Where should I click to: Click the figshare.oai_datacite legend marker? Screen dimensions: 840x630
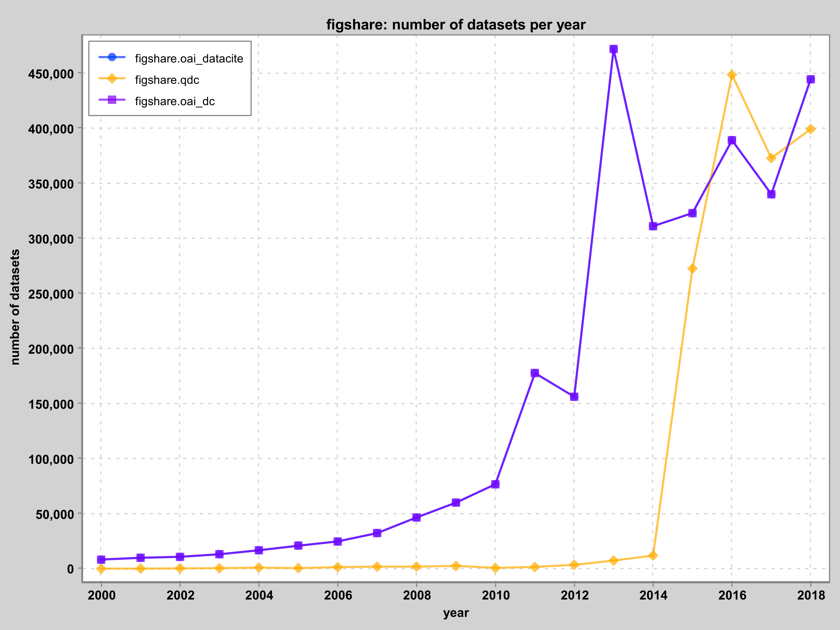tap(112, 57)
